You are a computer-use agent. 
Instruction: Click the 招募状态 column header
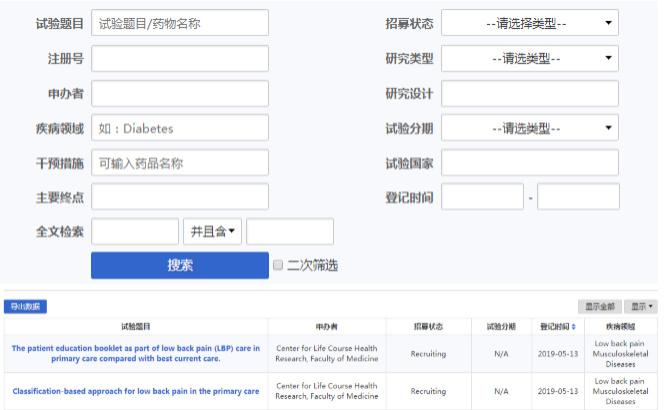(x=428, y=327)
